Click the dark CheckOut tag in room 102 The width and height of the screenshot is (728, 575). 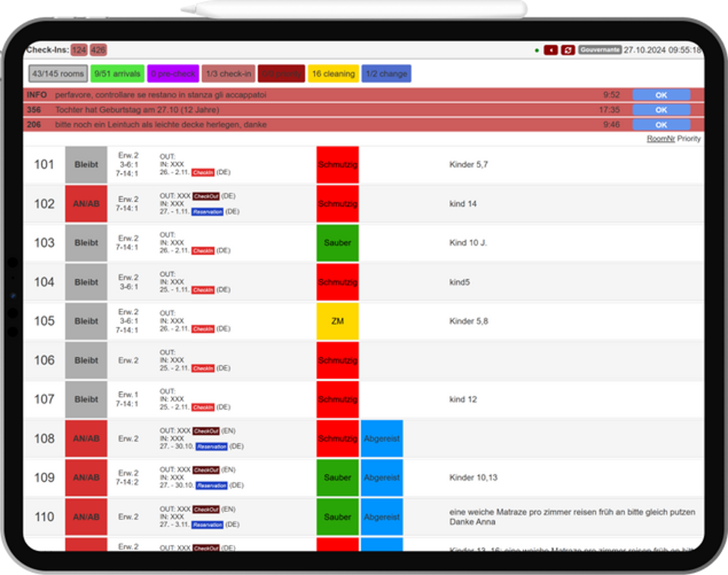(x=206, y=196)
